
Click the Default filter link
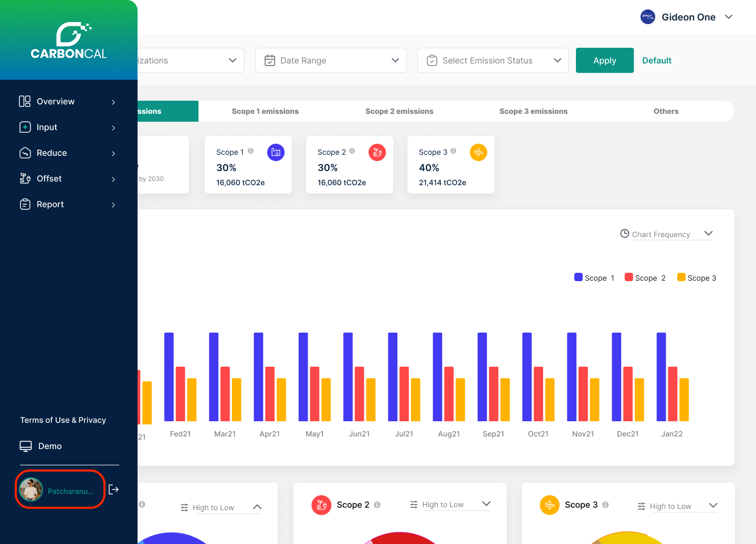[657, 60]
